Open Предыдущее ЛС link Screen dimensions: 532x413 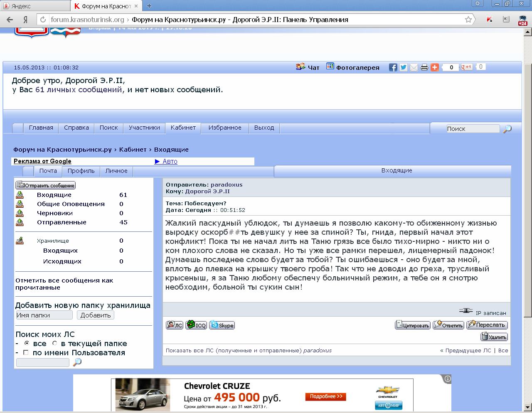coord(465,350)
